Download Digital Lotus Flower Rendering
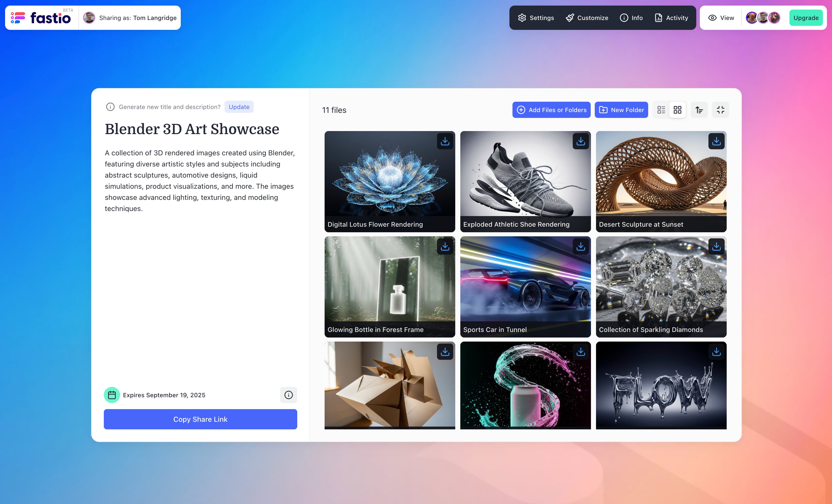This screenshot has width=832, height=504. click(445, 141)
